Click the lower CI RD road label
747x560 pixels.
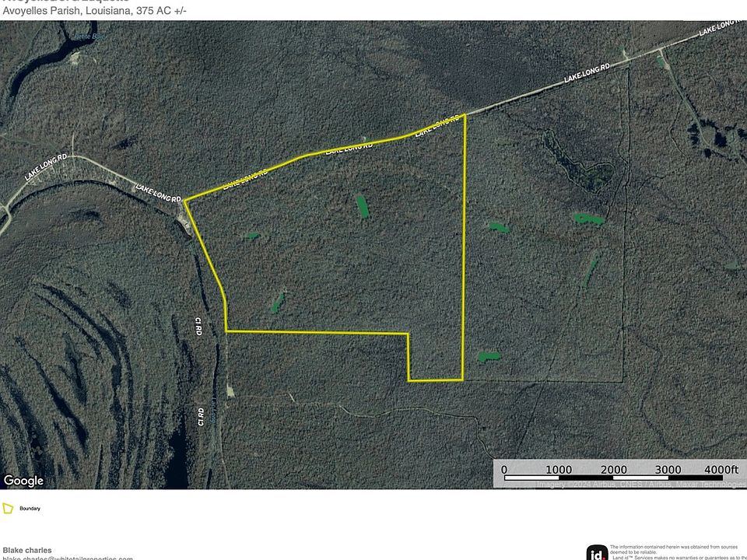pos(200,416)
